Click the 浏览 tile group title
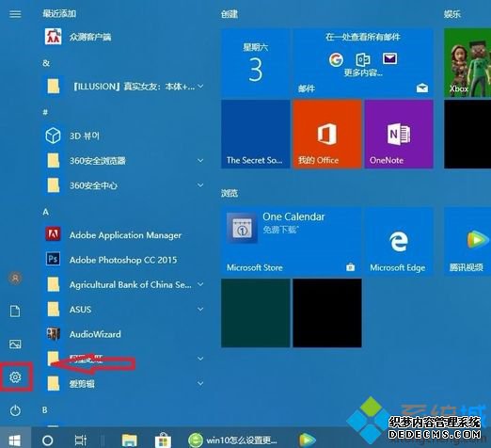The image size is (491, 448). click(x=230, y=193)
